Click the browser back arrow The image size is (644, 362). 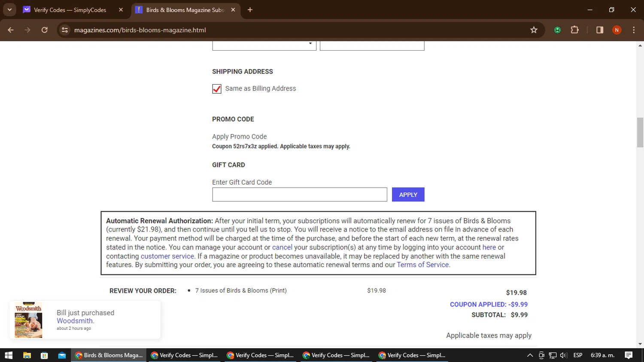coord(11,30)
